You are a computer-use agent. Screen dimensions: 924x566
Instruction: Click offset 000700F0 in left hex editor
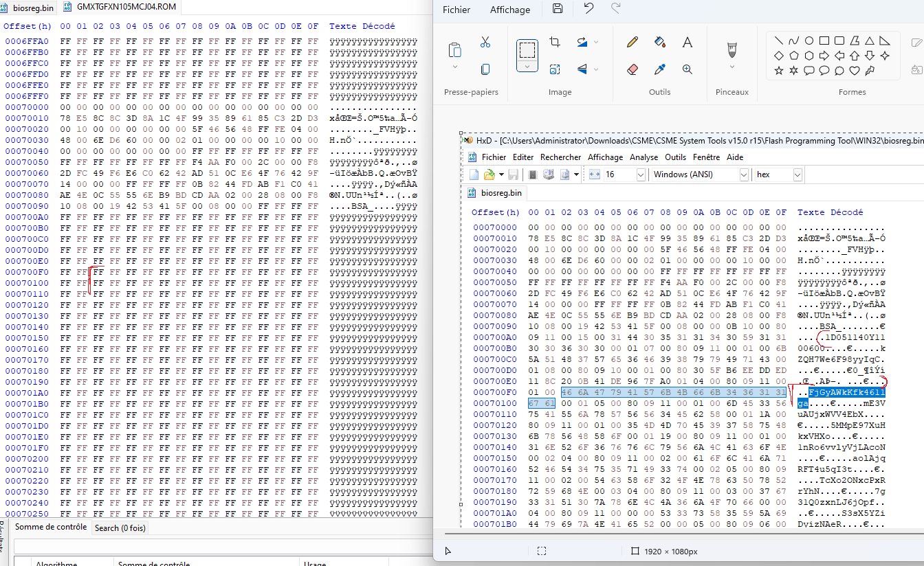click(27, 272)
